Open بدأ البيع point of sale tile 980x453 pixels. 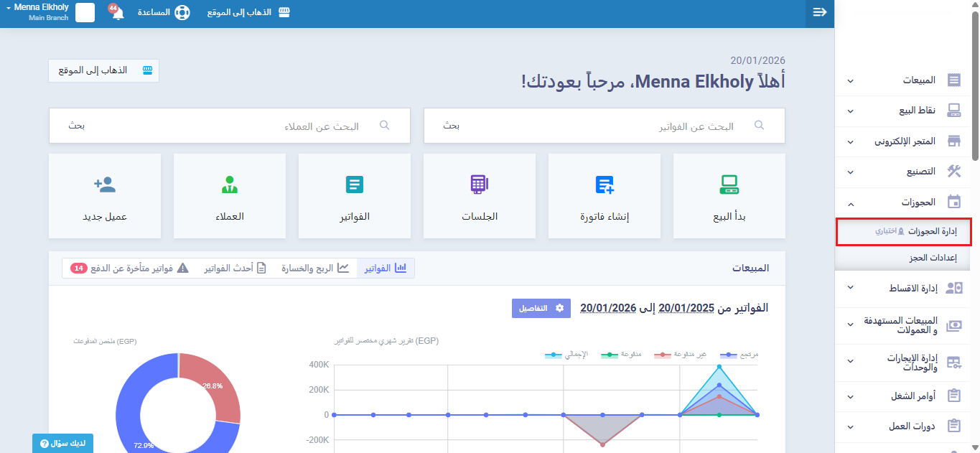click(729, 195)
